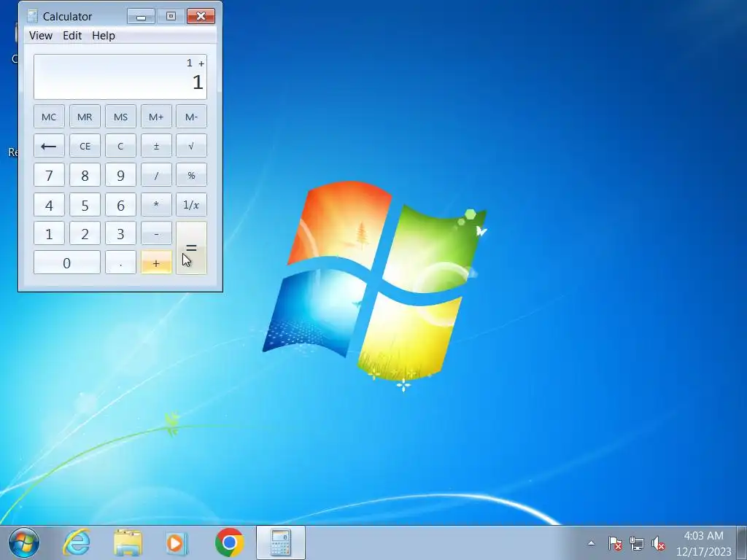
Task: Click the network status tray icon
Action: [x=636, y=542]
